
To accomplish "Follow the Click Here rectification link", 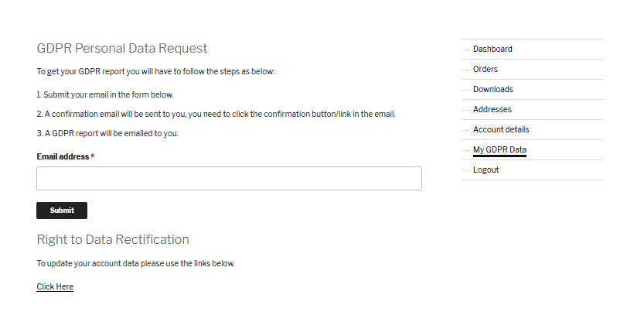I will [55, 286].
